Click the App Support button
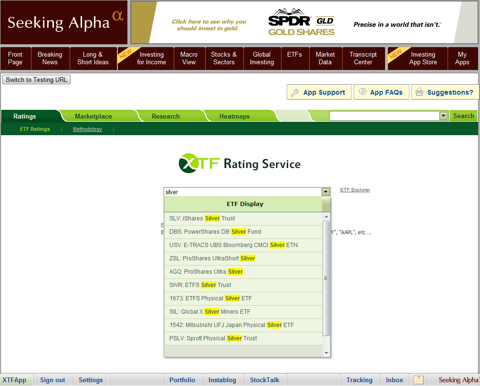The image size is (480, 386). pyautogui.click(x=319, y=92)
